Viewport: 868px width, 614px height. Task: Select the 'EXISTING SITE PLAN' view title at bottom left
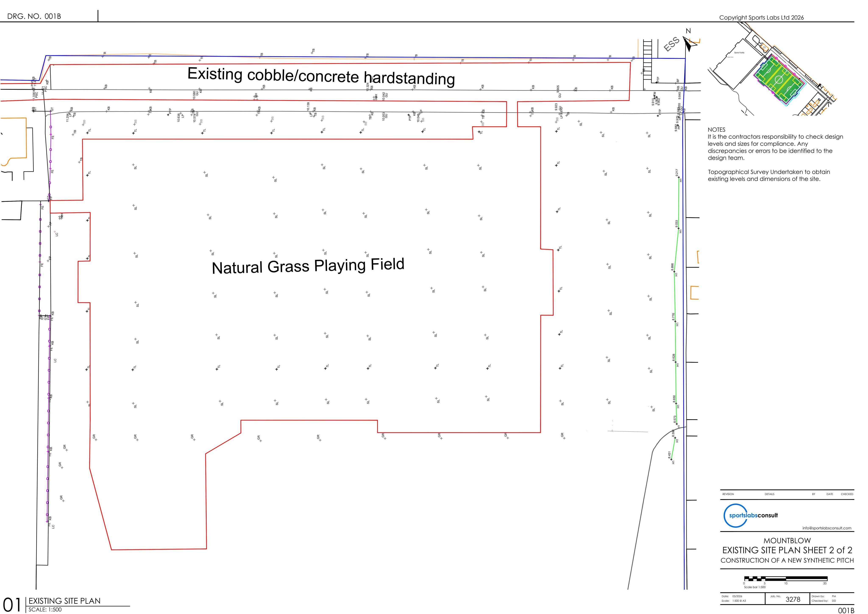coord(65,601)
